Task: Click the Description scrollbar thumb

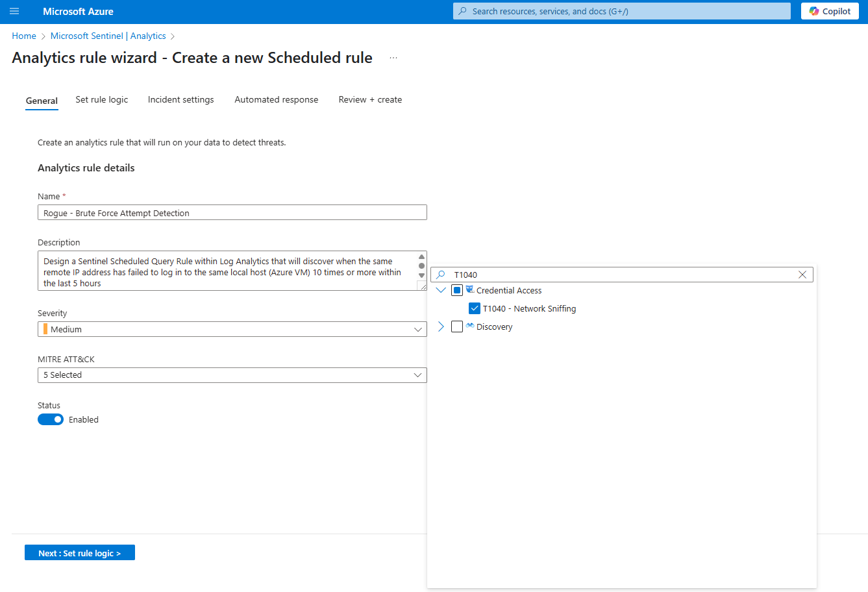Action: [421, 266]
